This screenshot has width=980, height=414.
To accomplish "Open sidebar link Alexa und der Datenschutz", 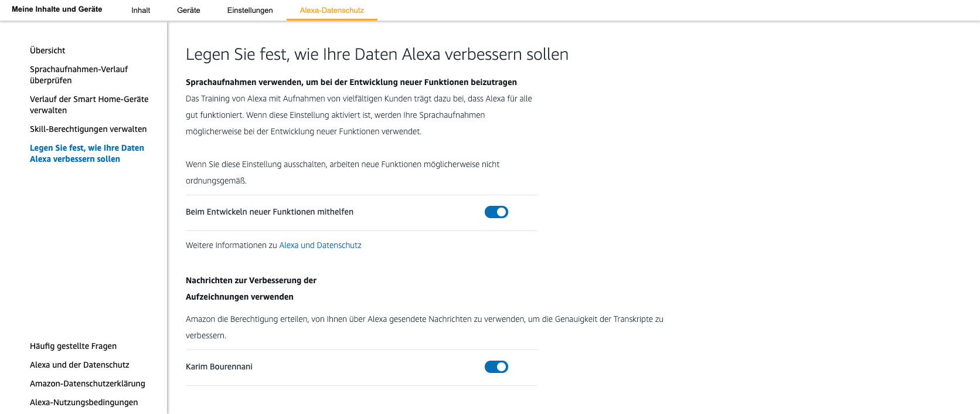I will click(80, 365).
